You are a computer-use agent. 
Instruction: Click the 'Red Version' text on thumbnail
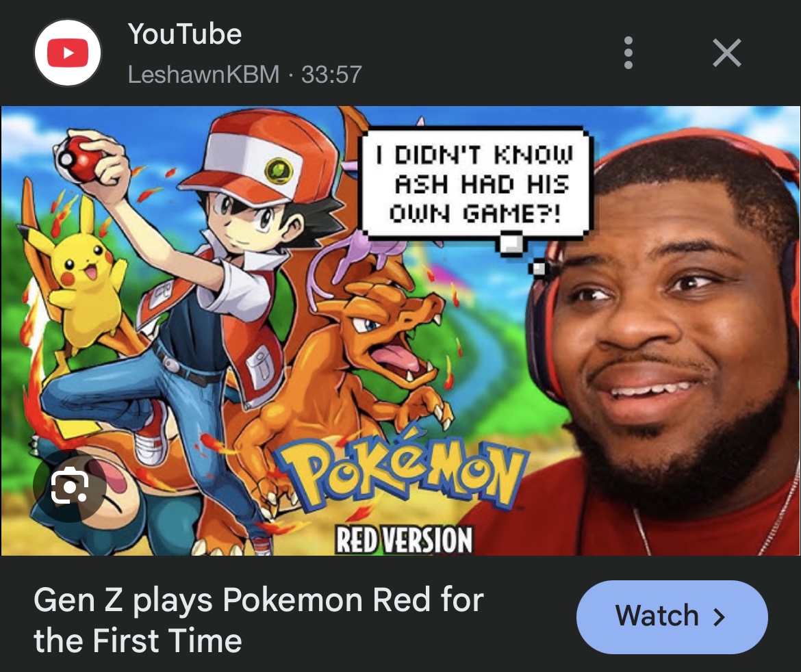[x=403, y=540]
